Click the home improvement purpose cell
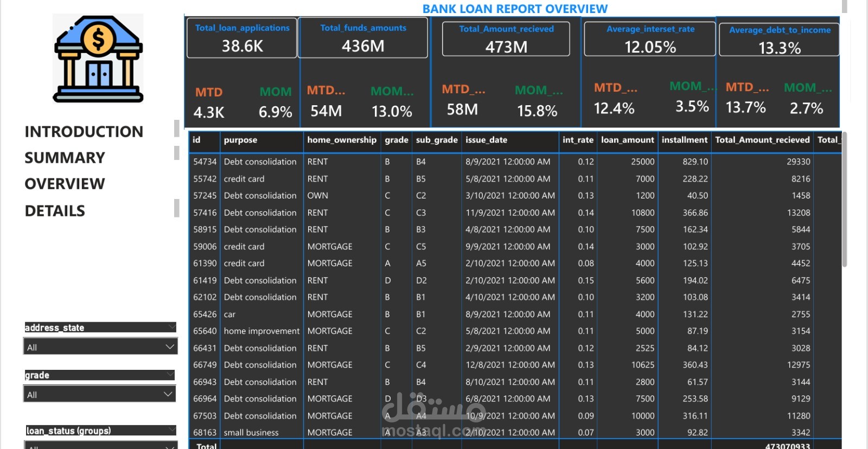This screenshot has width=868, height=449. 261,331
